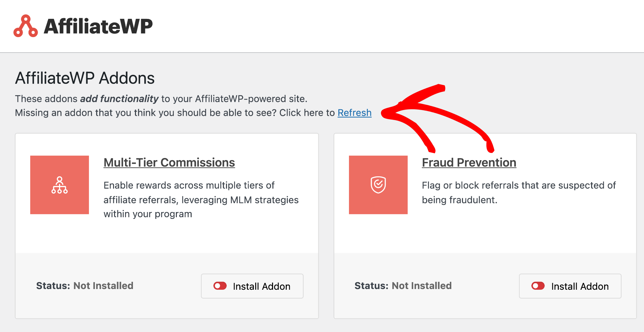Click the AffiliateWP Addons heading
The image size is (644, 332).
(85, 78)
